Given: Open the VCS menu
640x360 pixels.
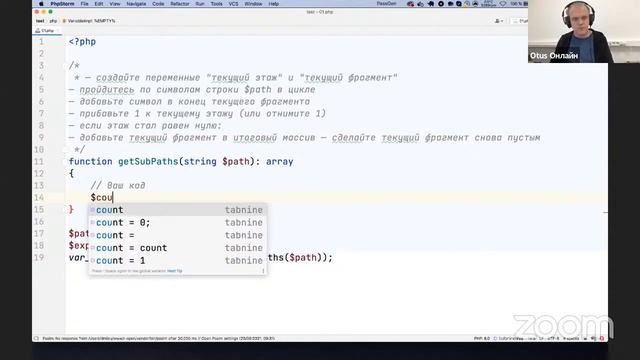Looking at the screenshot, I should 233,4.
